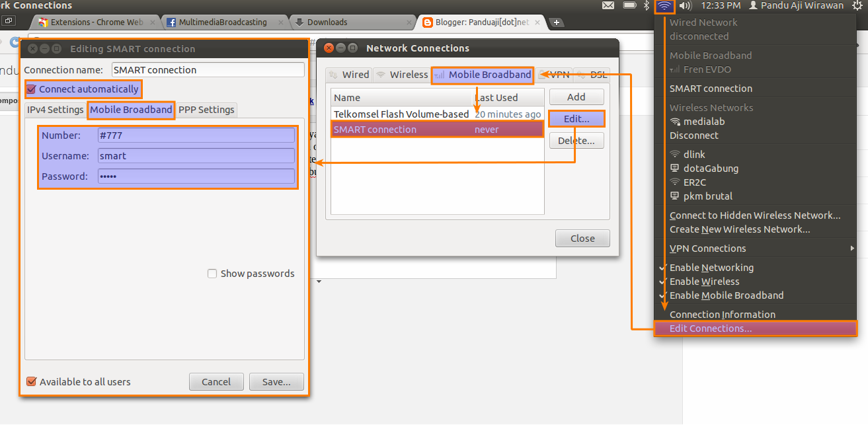
Task: Click the Number field showing #777
Action: click(196, 135)
